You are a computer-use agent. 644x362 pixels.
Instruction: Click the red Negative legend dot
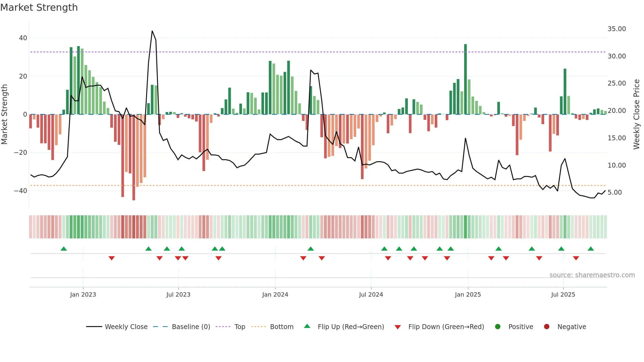coord(547,327)
